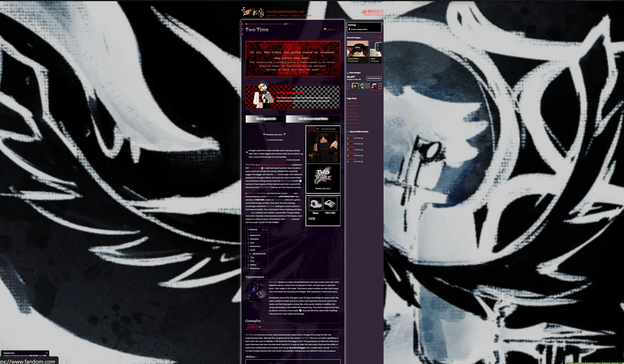Switch to The Reincarnated Skins tab
The image size is (624, 364).
point(313,119)
